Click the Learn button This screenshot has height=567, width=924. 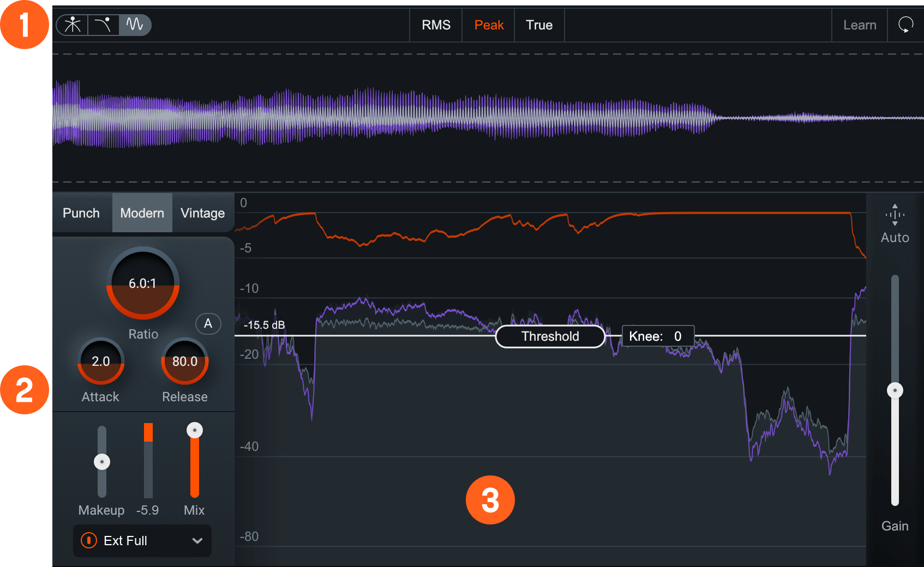(x=859, y=25)
